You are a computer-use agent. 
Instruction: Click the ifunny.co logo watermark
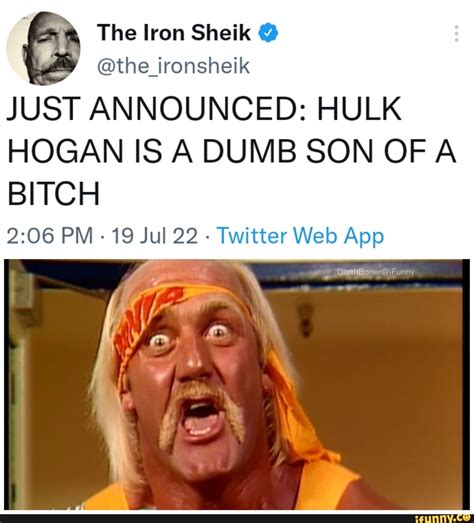tap(443, 519)
